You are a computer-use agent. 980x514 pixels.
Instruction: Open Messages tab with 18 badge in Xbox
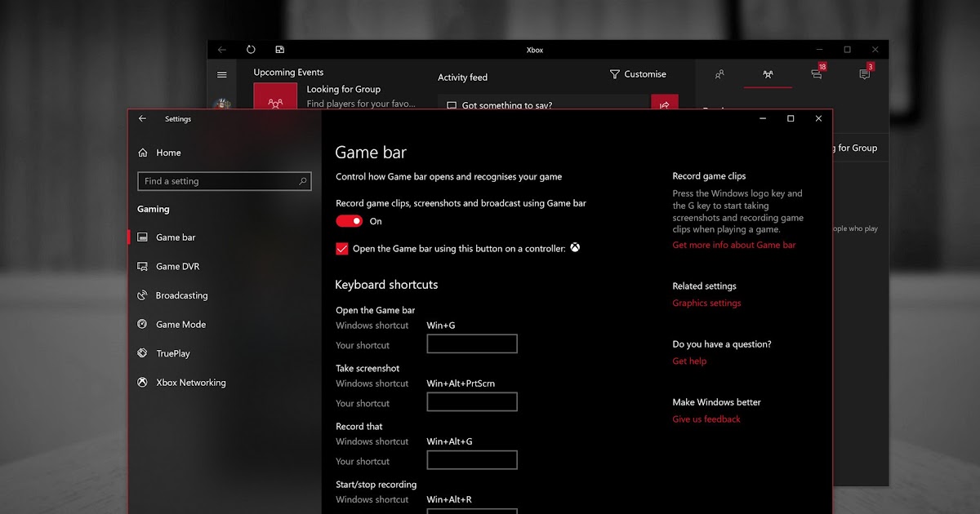(x=817, y=73)
